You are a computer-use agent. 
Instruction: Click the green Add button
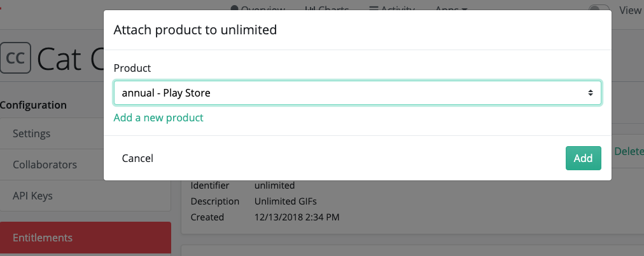pos(583,158)
